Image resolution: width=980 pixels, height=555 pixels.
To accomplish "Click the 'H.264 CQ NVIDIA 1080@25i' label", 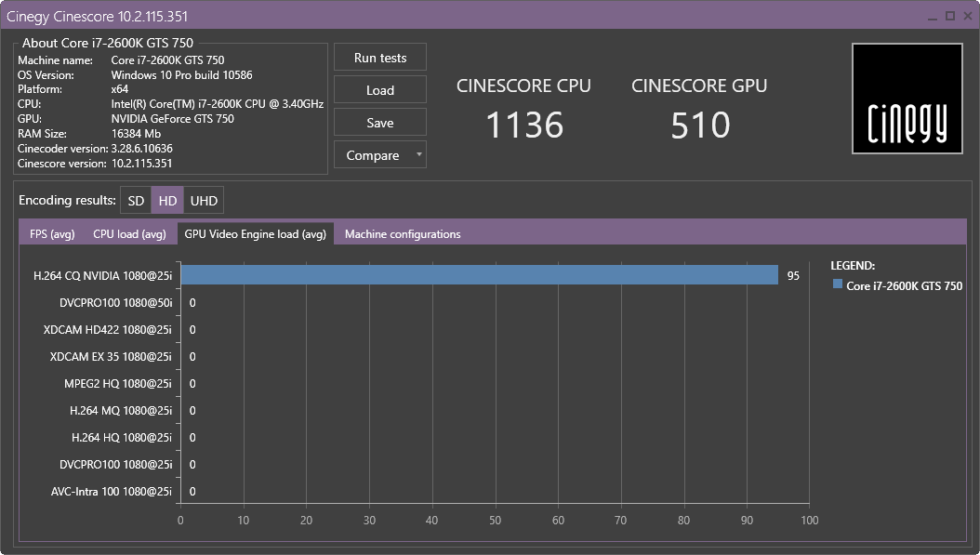I will point(102,275).
